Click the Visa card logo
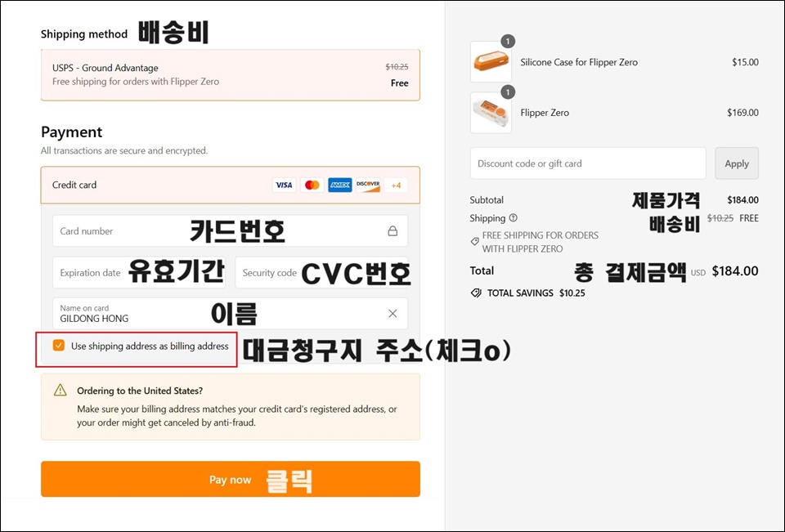785x532 pixels. click(284, 186)
